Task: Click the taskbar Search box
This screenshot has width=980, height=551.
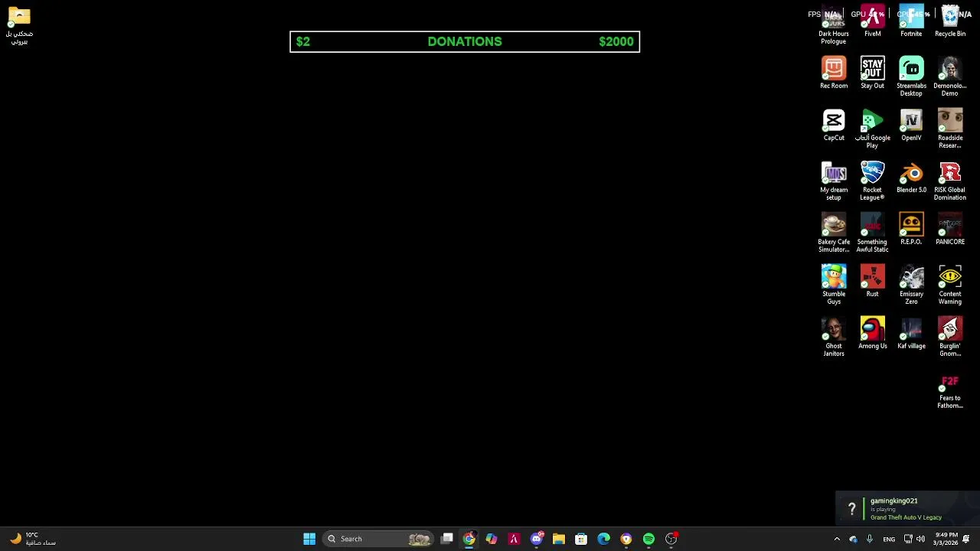Action: pos(378,539)
